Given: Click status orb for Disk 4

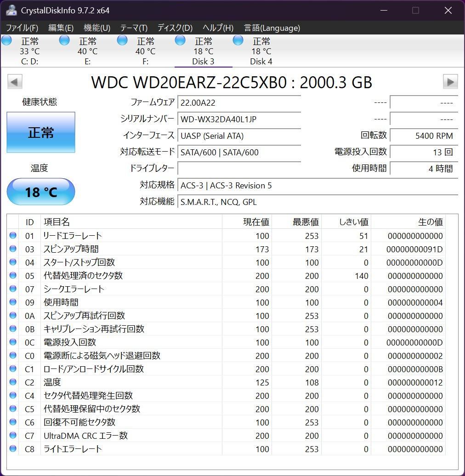Looking at the screenshot, I should (238, 40).
